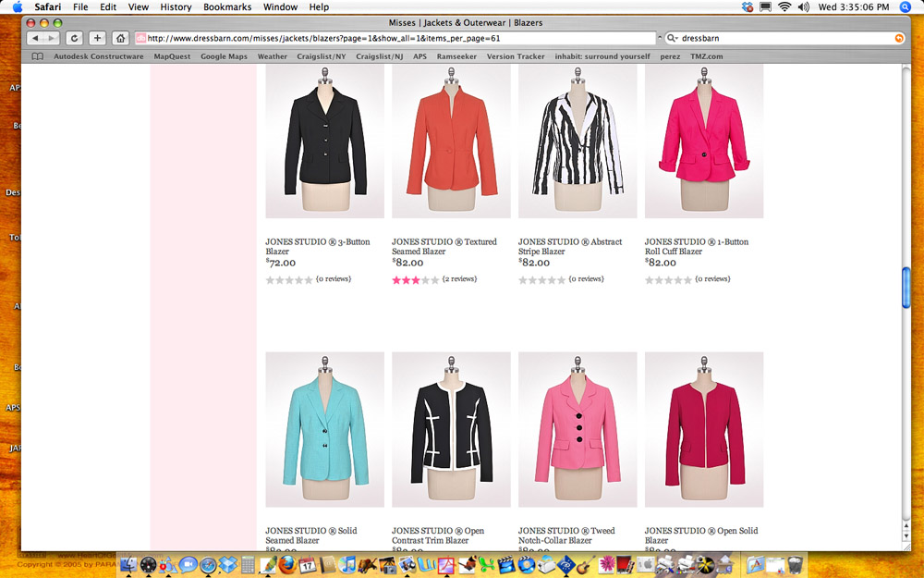This screenshot has width=924, height=578.
Task: Click the volume icon in menu bar
Action: 803,7
